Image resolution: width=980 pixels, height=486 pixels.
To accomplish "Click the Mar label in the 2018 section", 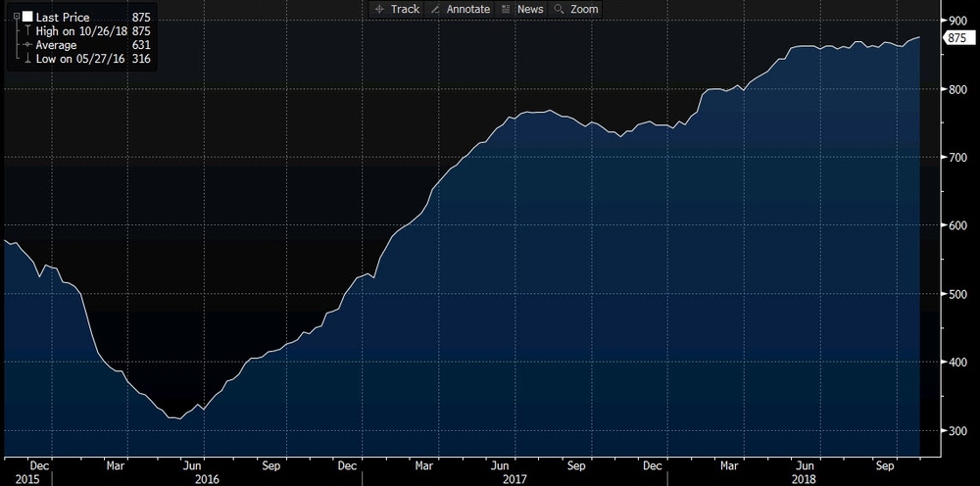I will [729, 466].
